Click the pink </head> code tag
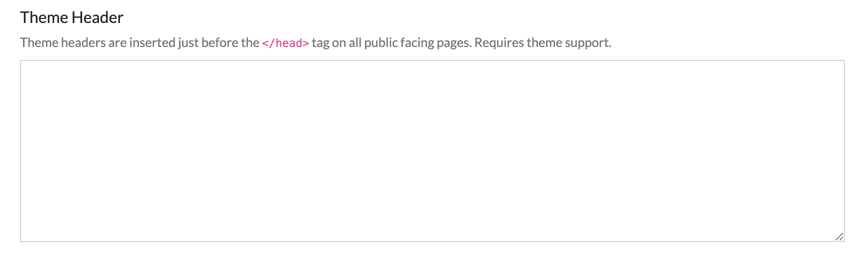This screenshot has width=868, height=260. coord(285,43)
